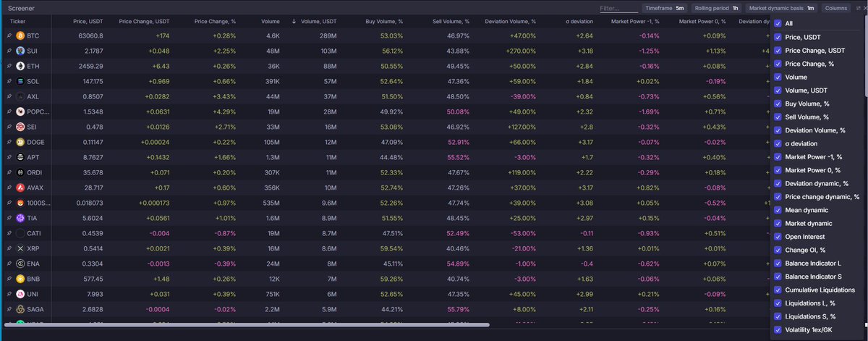Click the Dogecoin logo
Image resolution: width=868 pixels, height=341 pixels.
(x=20, y=142)
